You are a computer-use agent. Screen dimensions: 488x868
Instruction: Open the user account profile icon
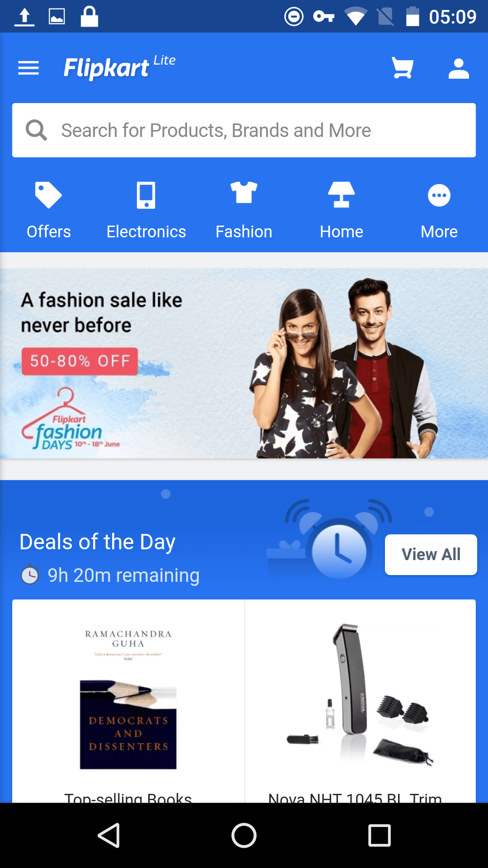pyautogui.click(x=459, y=68)
